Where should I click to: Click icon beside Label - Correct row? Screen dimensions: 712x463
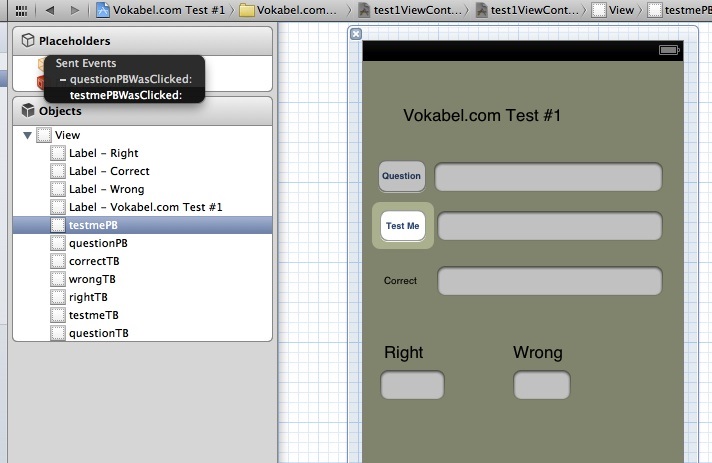(x=58, y=171)
